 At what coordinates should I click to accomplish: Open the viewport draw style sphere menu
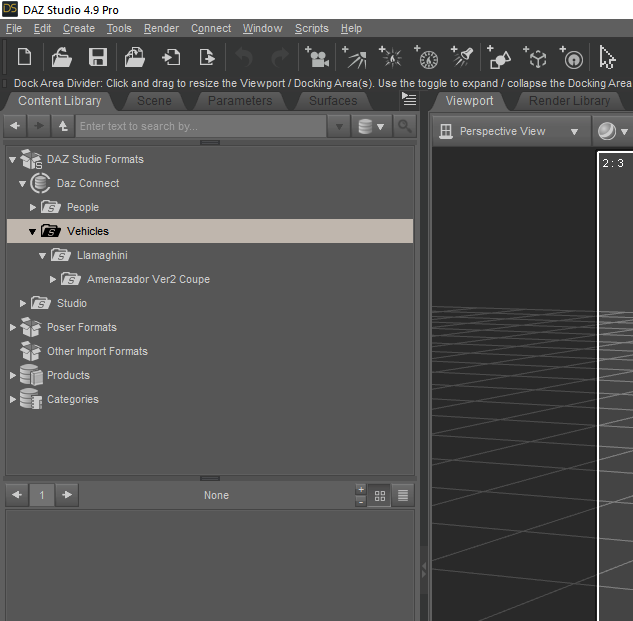612,131
